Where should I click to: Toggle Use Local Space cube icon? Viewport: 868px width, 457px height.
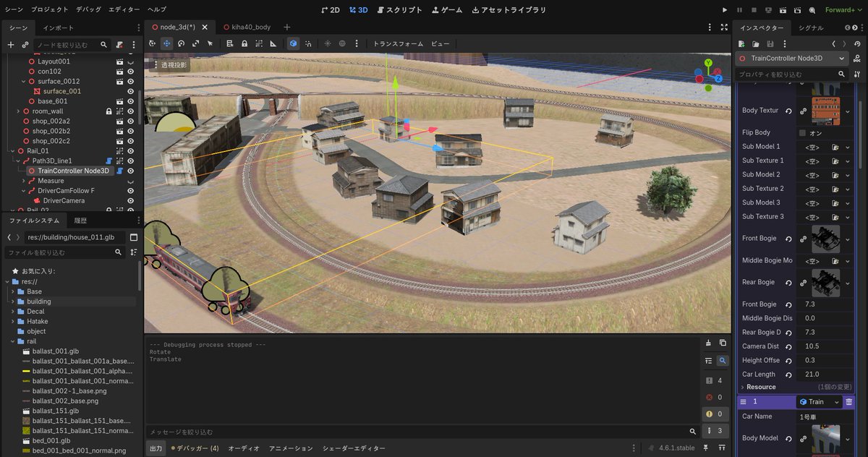[x=293, y=43]
